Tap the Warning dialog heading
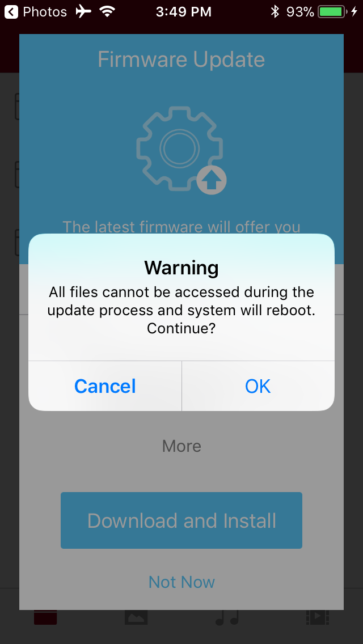The width and height of the screenshot is (363, 644). click(181, 268)
